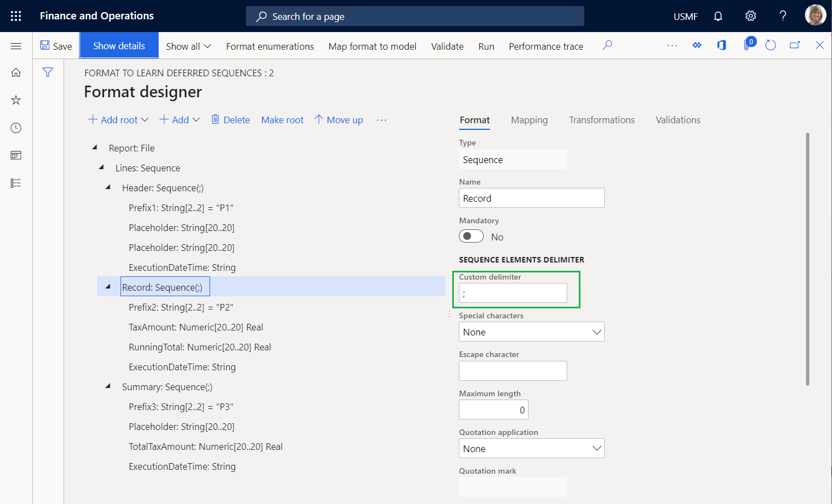Open the app launcher waffle icon
Screen dimensions: 832x504
coord(16,16)
